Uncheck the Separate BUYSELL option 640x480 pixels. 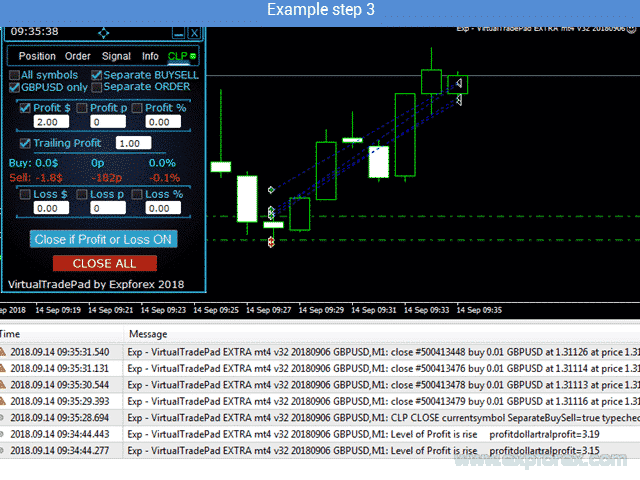(96, 75)
